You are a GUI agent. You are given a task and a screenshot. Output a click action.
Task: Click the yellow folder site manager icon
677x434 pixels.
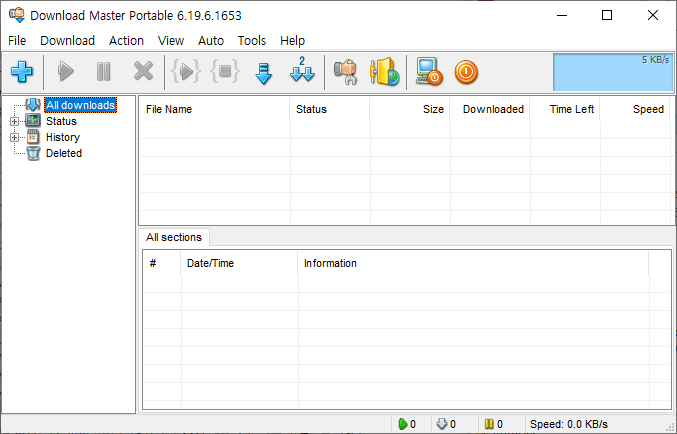(385, 72)
